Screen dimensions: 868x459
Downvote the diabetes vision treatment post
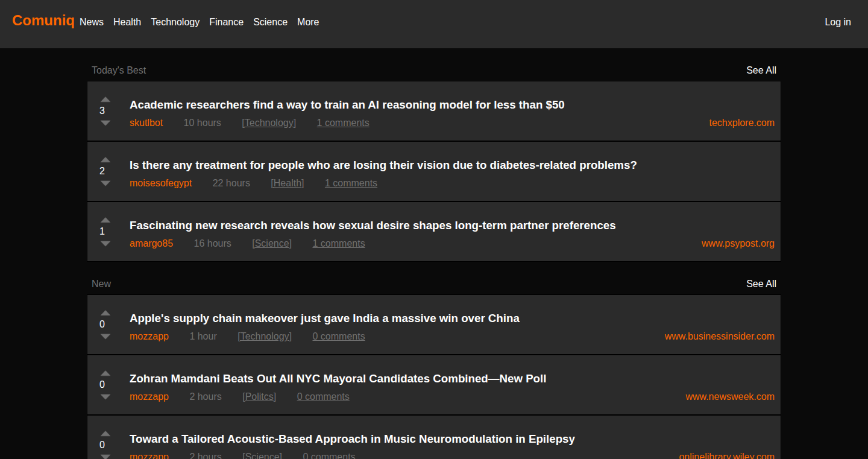point(105,183)
